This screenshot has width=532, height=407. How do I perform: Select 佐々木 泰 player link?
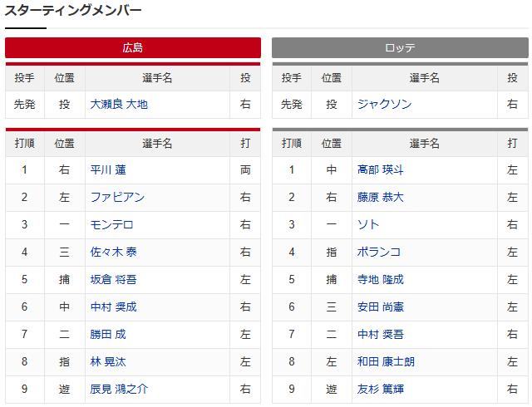[x=113, y=252]
